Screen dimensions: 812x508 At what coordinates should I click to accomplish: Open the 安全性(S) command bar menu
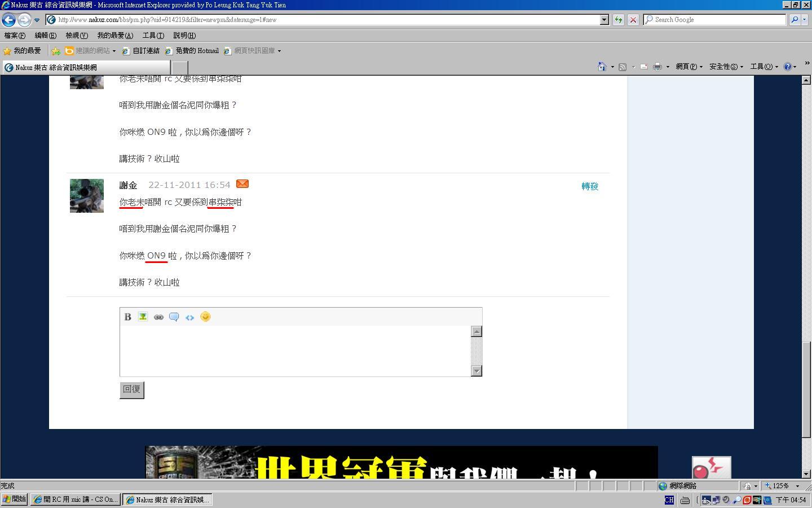(726, 67)
